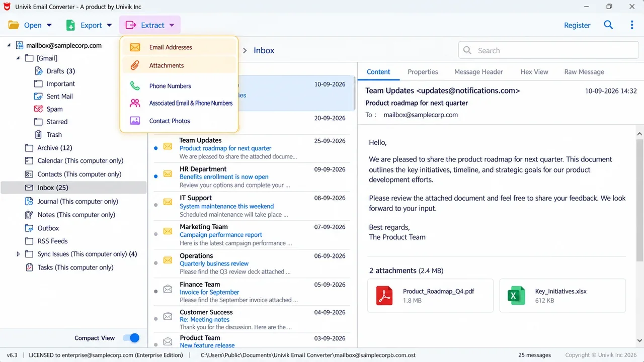This screenshot has width=644, height=362.
Task: Select the Notes folder icon
Action: [29, 215]
